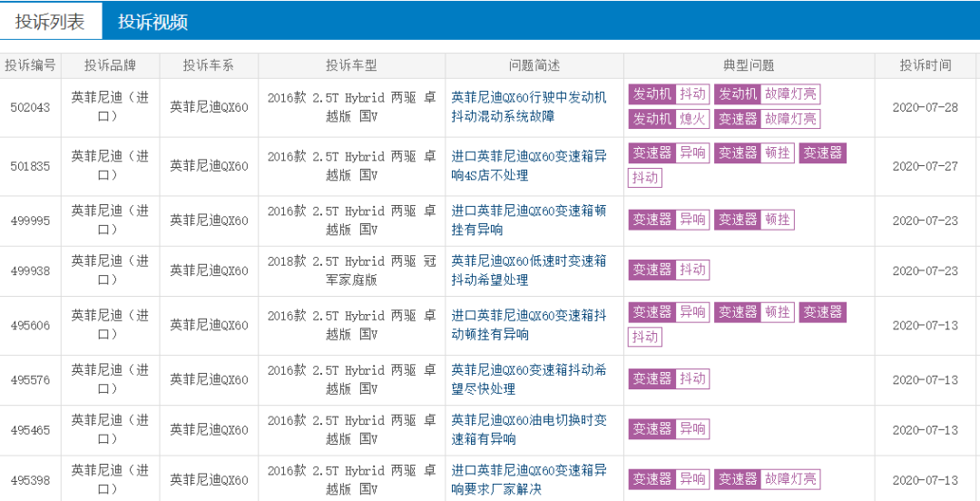Viewport: 980px width, 501px height.
Task: Click the 发动机 抖动 tag in row 502043
Action: pyautogui.click(x=669, y=94)
